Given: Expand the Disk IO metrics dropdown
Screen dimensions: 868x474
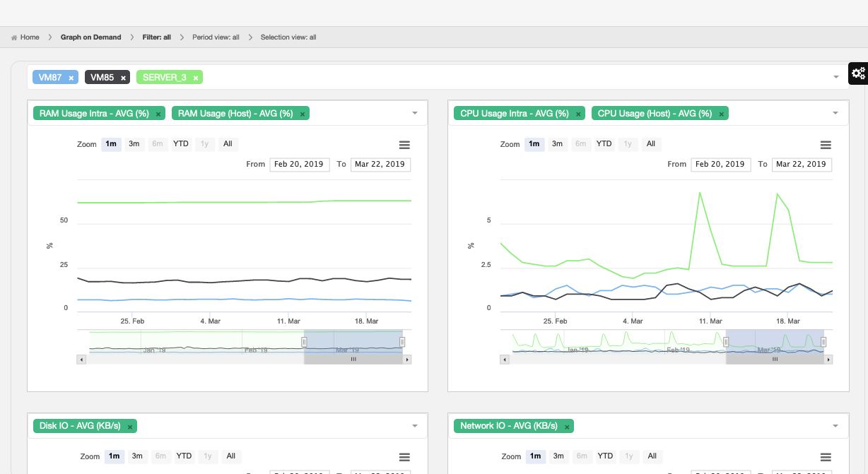Looking at the screenshot, I should pos(414,426).
